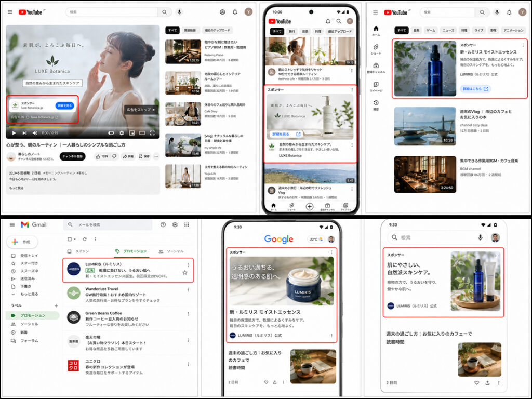This screenshot has width=532, height=399.
Task: Click the 広告をスキップ skip ad button
Action: point(141,110)
